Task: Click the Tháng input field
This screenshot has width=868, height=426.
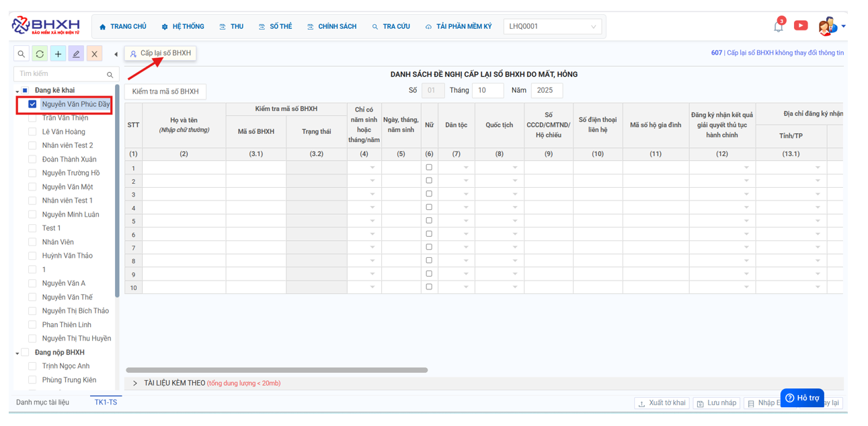Action: pyautogui.click(x=487, y=91)
